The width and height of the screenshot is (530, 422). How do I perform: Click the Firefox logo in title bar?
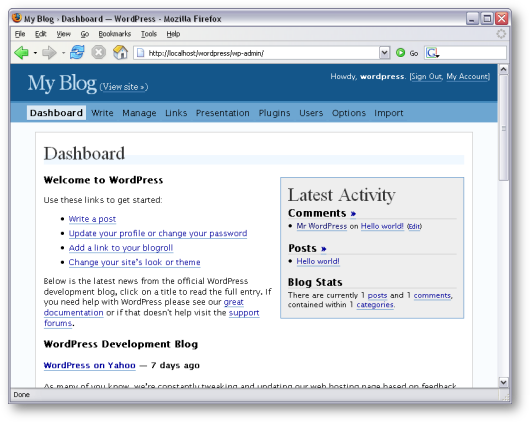coord(17,18)
